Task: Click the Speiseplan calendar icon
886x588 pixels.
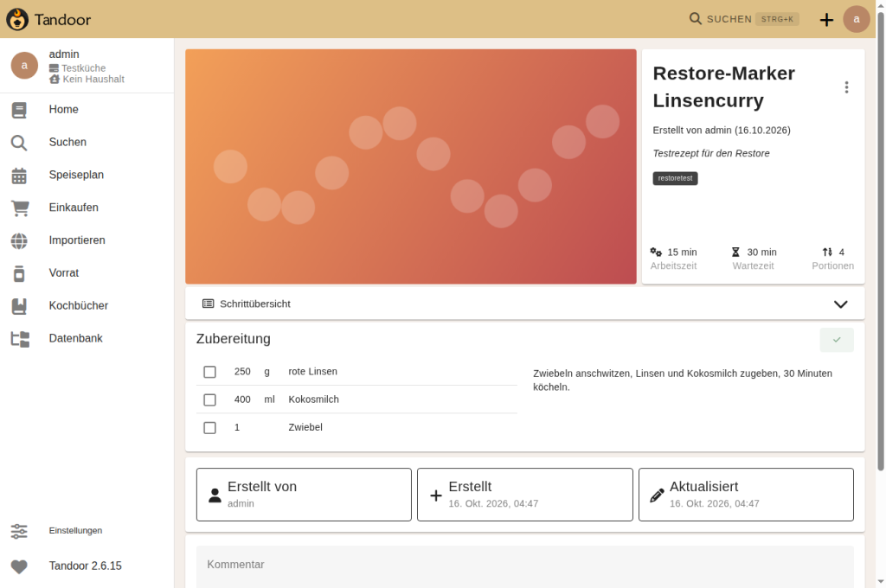Action: click(19, 175)
